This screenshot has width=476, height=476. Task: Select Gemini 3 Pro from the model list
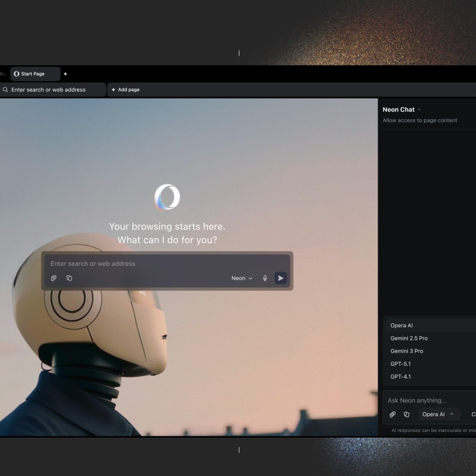click(x=407, y=351)
